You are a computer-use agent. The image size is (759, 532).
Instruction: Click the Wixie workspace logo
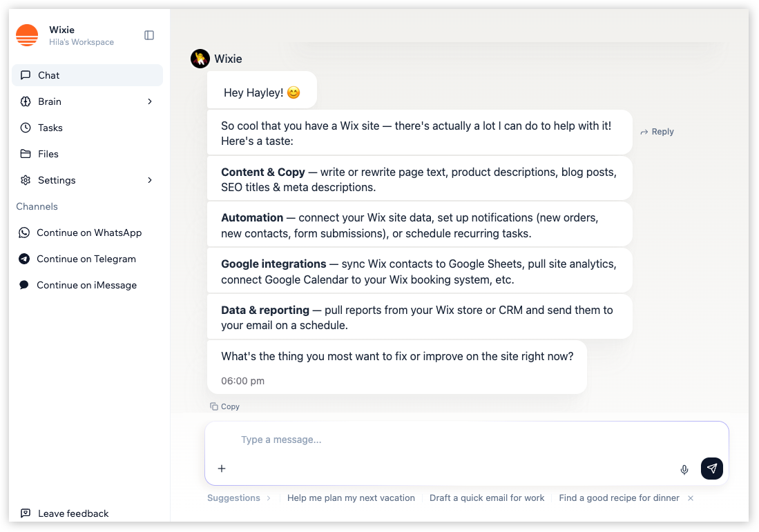point(26,35)
